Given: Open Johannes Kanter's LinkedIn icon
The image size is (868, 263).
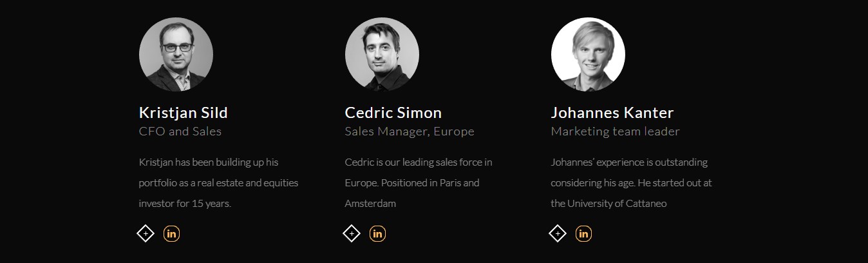Looking at the screenshot, I should click(x=583, y=234).
